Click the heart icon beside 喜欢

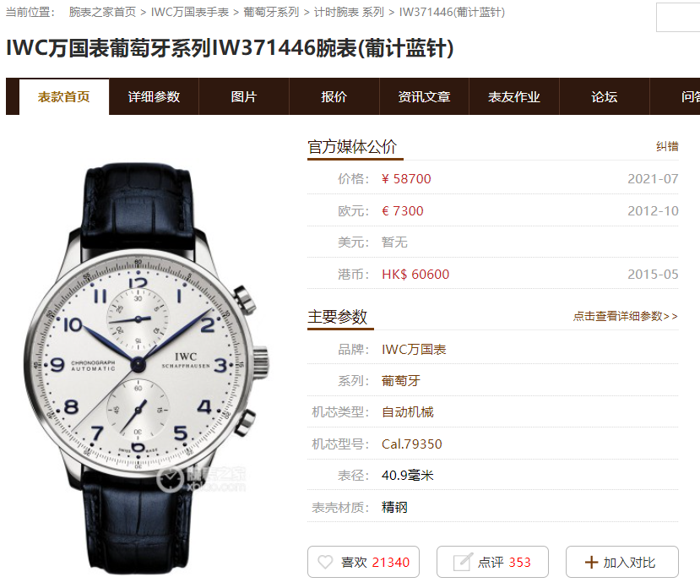pyautogui.click(x=325, y=562)
